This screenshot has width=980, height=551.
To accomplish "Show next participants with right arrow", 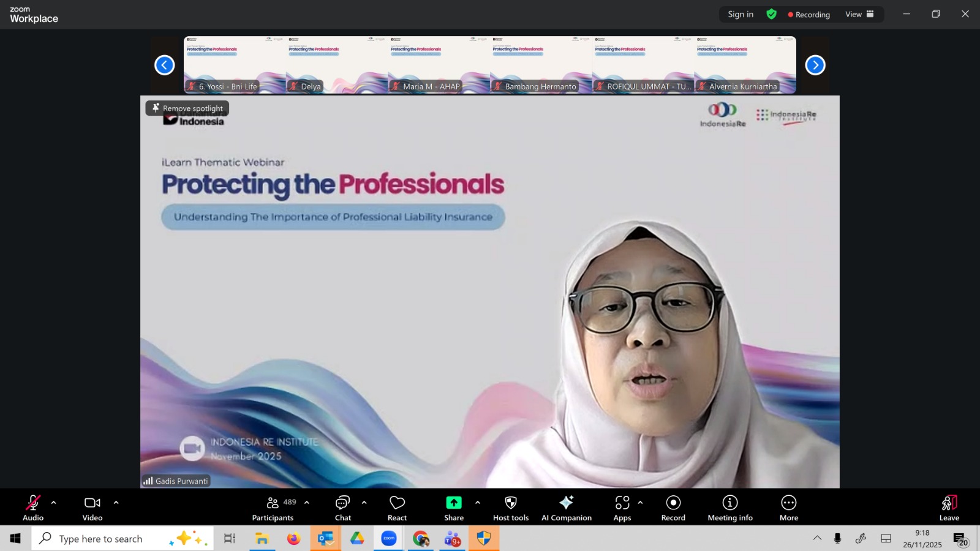I will 815,65.
